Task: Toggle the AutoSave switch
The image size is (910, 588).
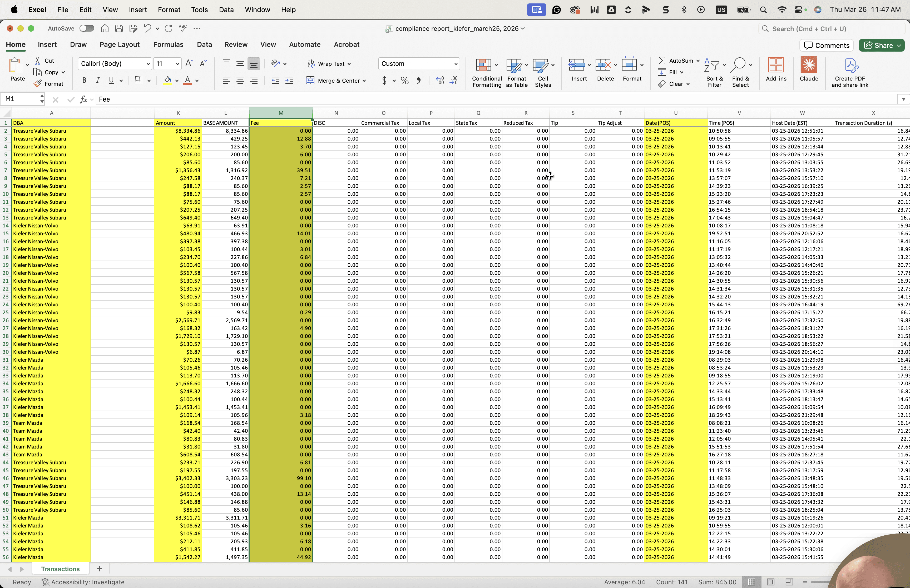Action: coord(87,28)
